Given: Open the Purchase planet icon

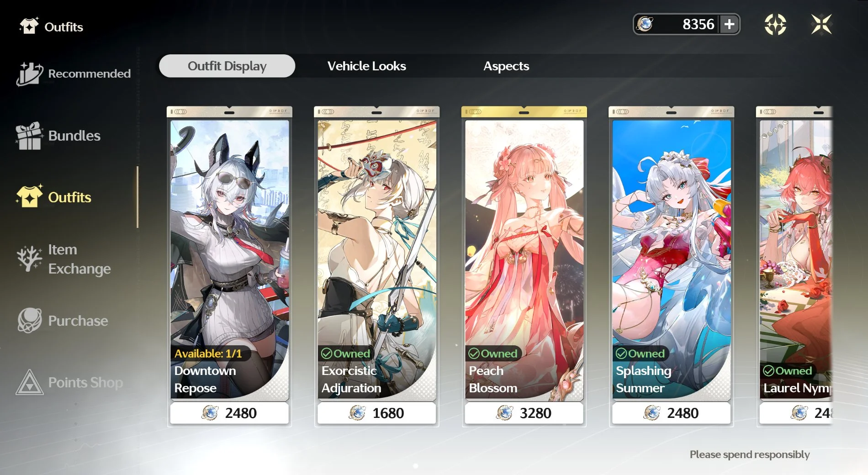Looking at the screenshot, I should [x=30, y=320].
